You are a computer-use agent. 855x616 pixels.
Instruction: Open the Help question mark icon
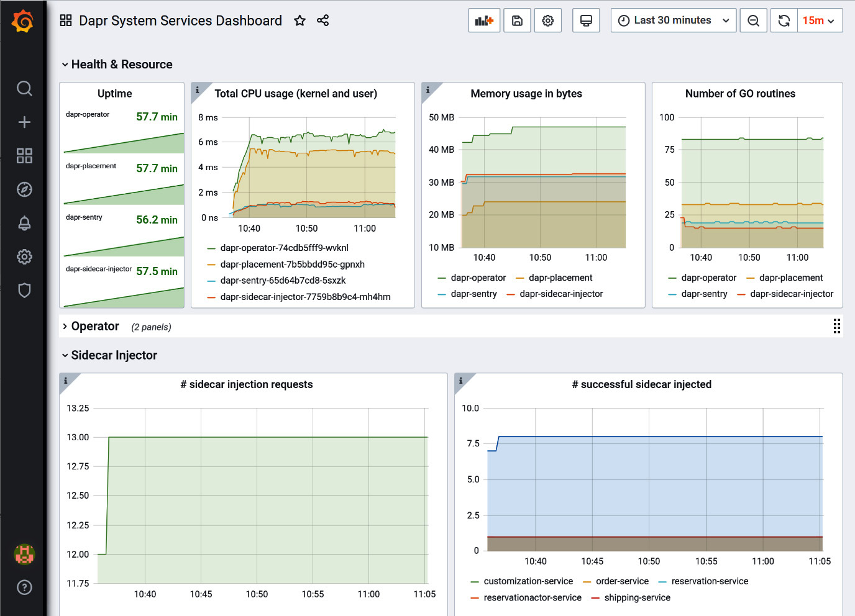click(24, 587)
